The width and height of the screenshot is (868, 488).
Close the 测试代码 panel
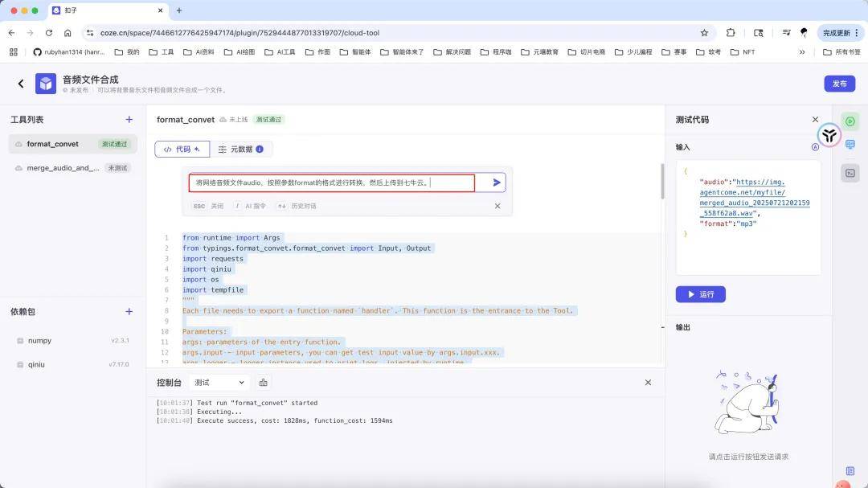pos(815,120)
